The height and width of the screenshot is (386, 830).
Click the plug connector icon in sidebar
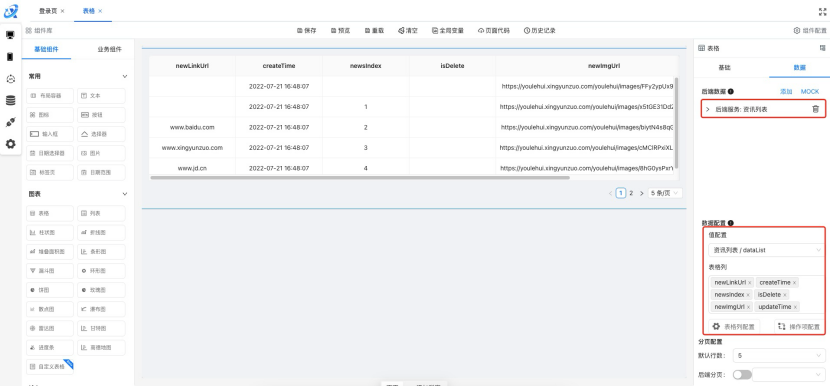10,122
